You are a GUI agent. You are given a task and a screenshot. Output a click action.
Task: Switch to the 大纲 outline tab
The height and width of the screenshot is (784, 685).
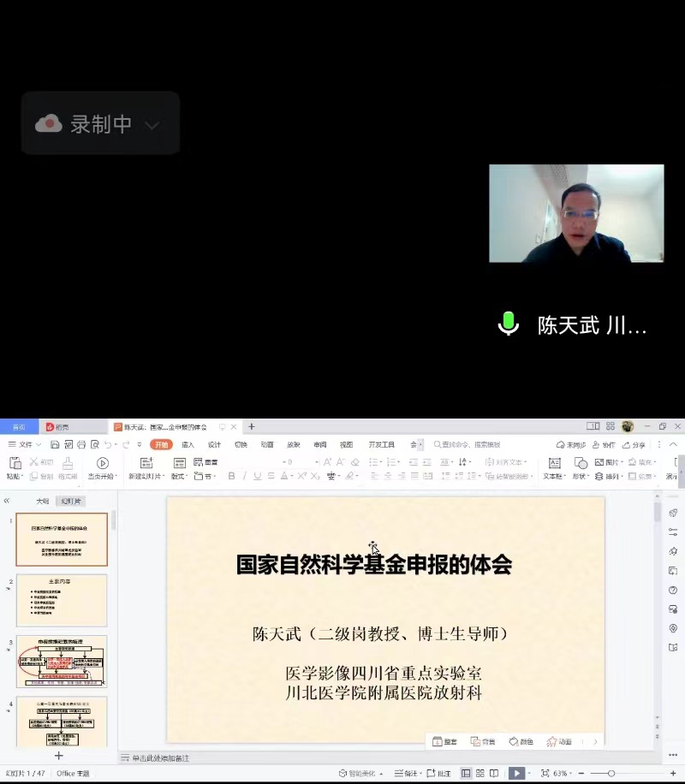point(42,501)
